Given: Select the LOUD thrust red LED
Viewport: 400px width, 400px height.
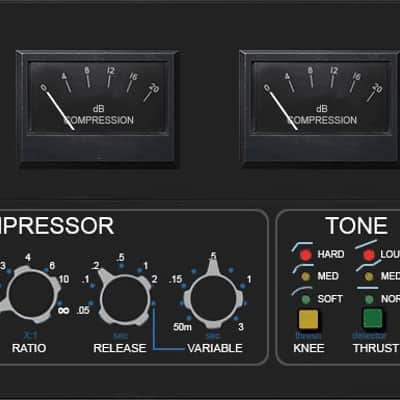Looking at the screenshot, I should point(369,255).
